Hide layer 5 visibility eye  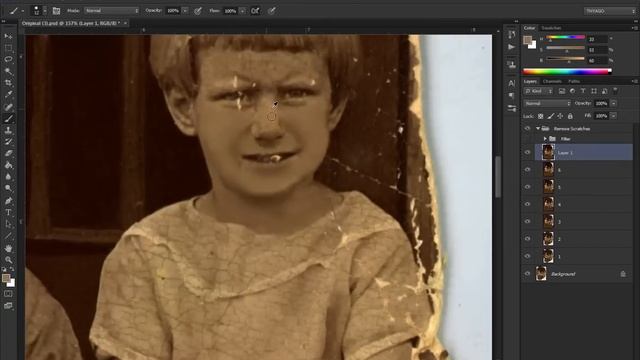click(527, 187)
